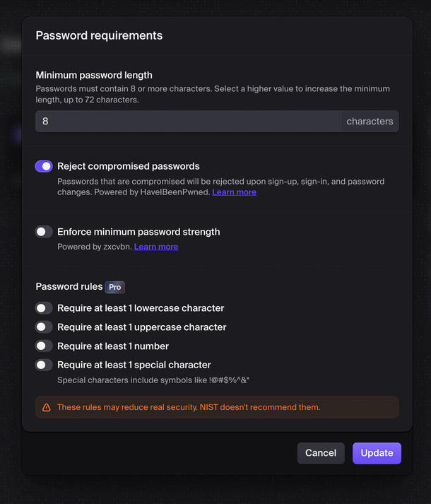Click the warning triangle icon in the NIST notice
This screenshot has height=504, width=431.
tap(47, 407)
